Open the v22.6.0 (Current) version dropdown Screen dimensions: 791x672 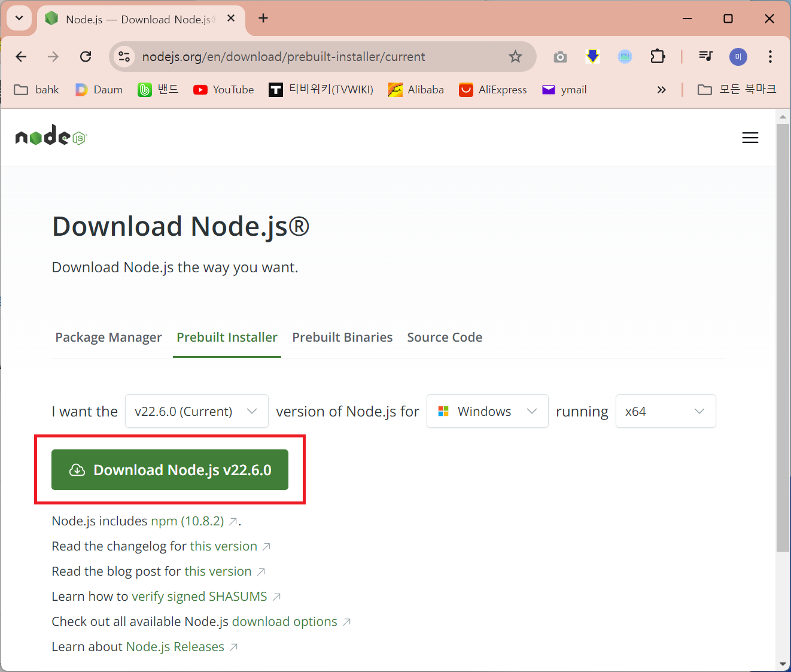197,411
